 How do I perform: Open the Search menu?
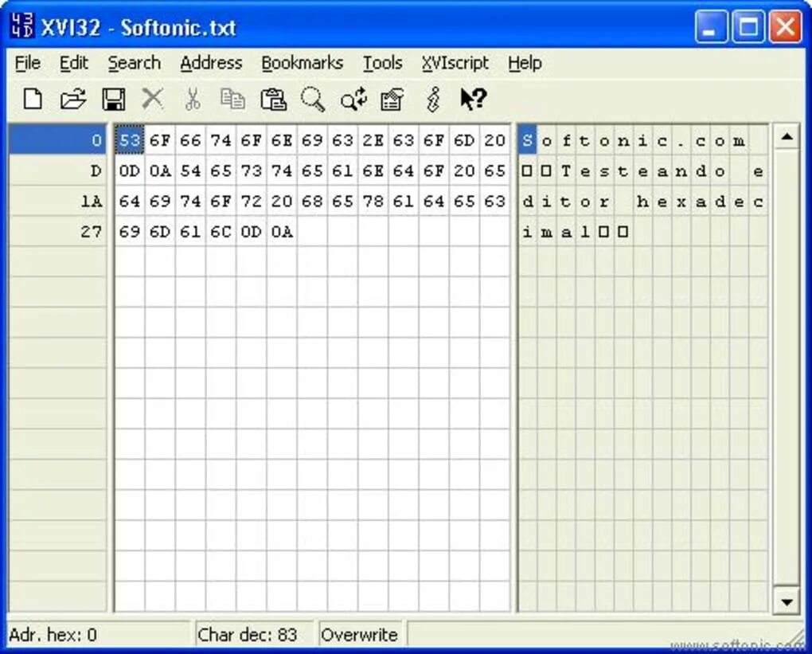click(x=134, y=63)
